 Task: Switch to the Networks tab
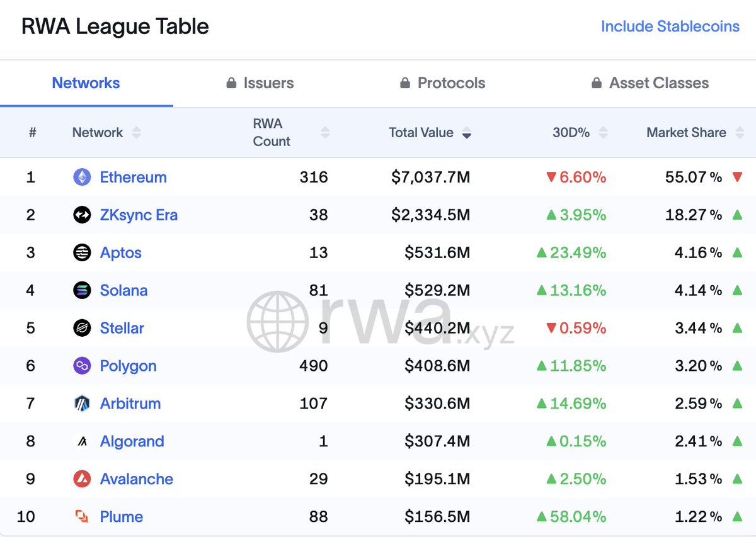[86, 83]
